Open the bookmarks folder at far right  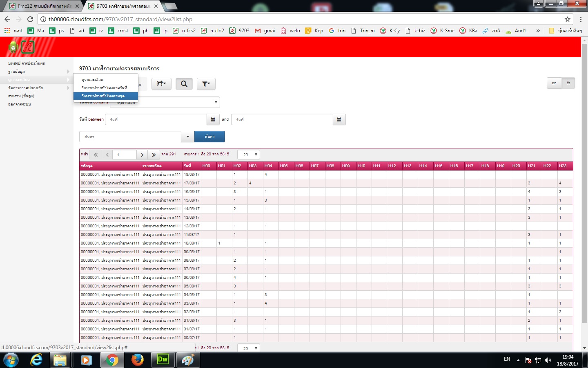566,31
